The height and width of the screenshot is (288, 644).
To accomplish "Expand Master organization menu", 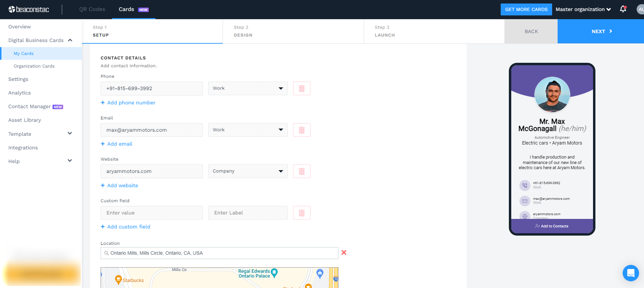I will pos(583,9).
